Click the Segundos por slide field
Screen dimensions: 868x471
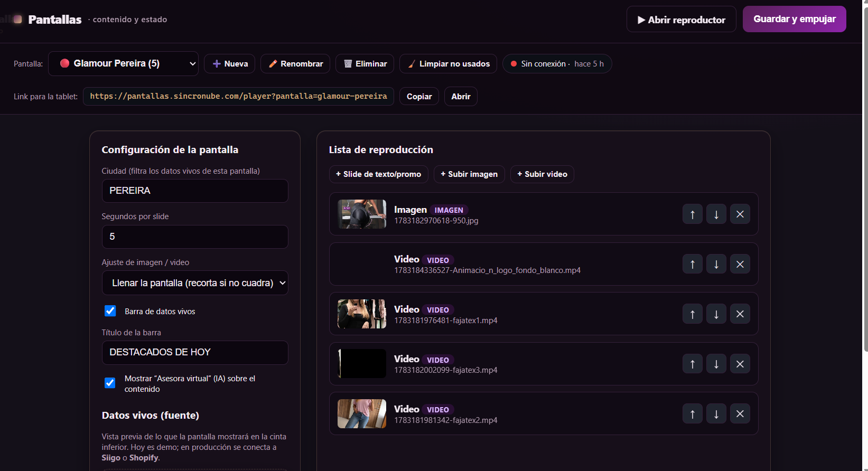coord(195,237)
